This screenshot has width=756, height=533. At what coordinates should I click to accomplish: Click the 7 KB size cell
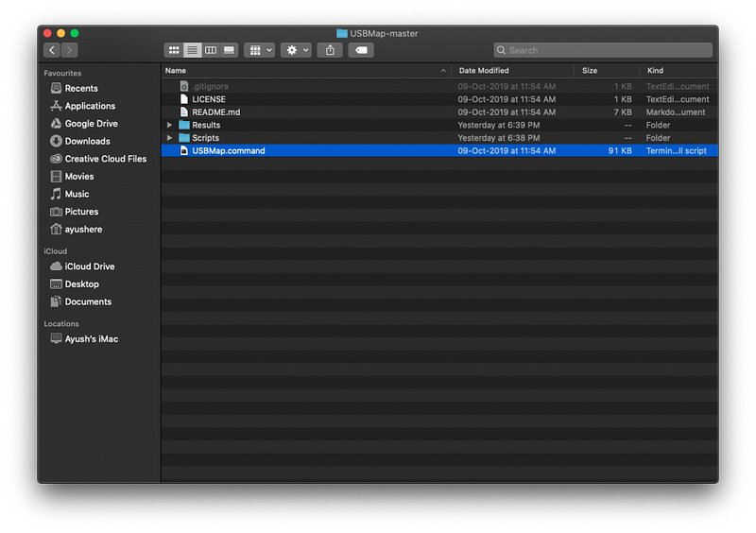[623, 112]
